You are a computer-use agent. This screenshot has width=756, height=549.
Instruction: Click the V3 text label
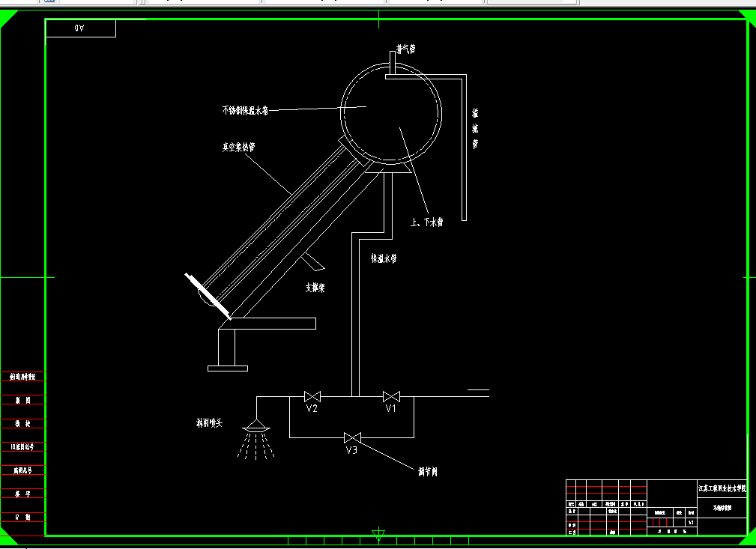click(351, 450)
